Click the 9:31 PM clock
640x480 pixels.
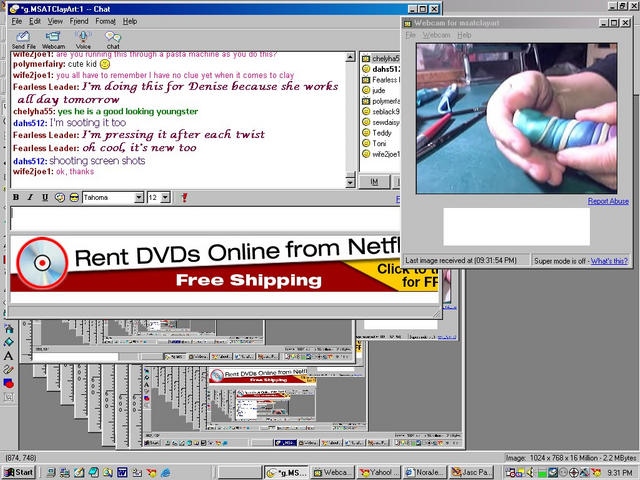[620, 473]
